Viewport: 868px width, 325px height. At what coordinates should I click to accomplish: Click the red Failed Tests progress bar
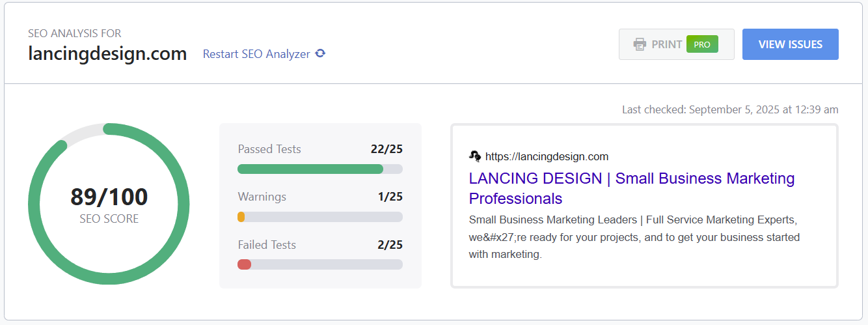245,264
